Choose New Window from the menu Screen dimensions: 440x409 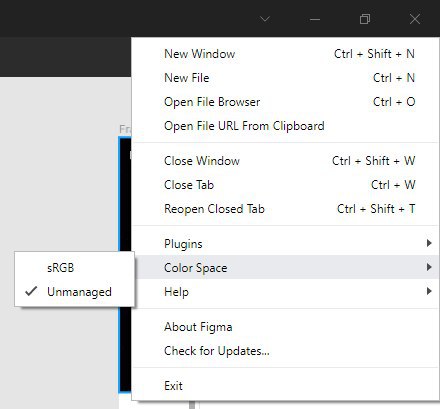click(x=285, y=54)
